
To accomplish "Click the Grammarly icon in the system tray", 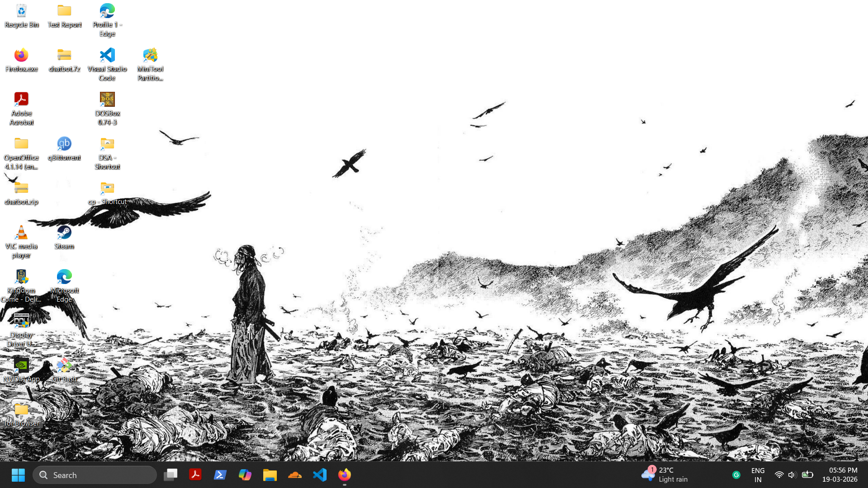I will pos(736,475).
